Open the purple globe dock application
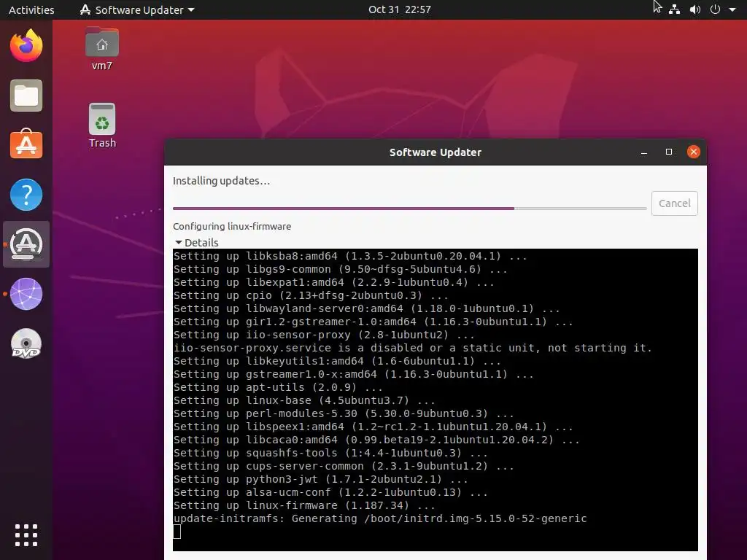Image resolution: width=747 pixels, height=560 pixels. click(26, 294)
